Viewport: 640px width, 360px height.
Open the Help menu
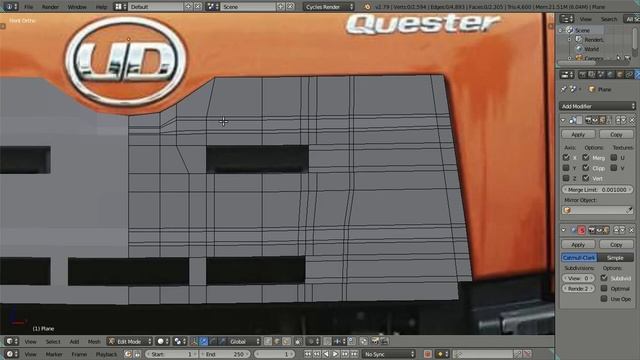(x=101, y=7)
